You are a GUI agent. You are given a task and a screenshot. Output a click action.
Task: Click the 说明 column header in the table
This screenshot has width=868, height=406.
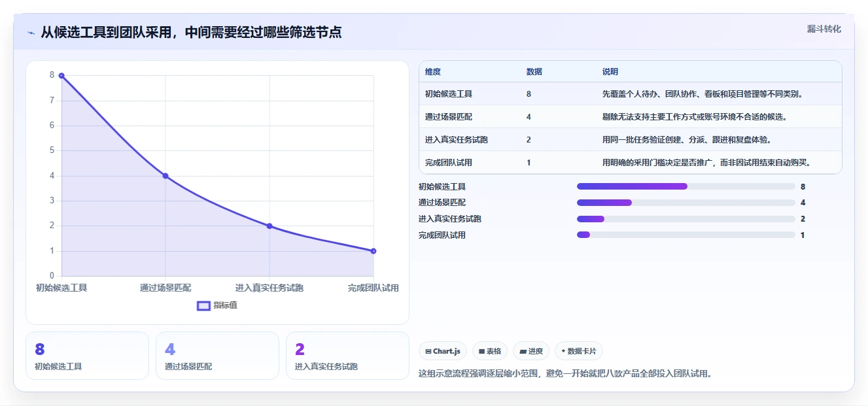tap(610, 72)
